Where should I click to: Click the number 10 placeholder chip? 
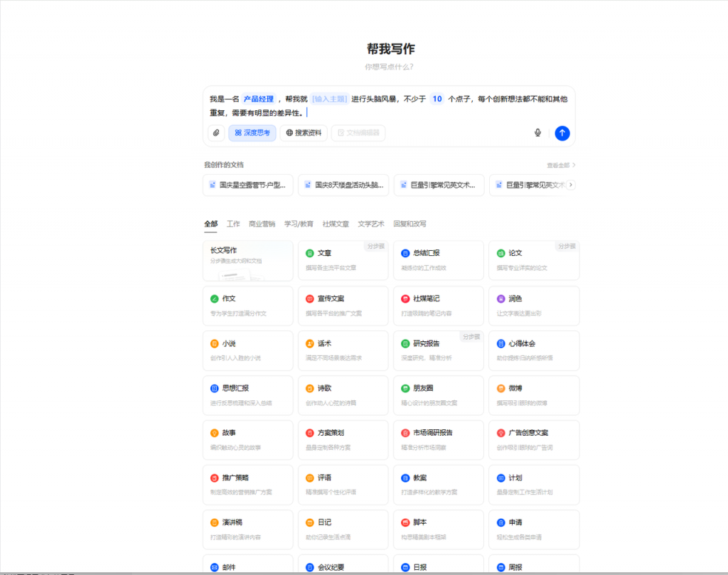pyautogui.click(x=437, y=99)
